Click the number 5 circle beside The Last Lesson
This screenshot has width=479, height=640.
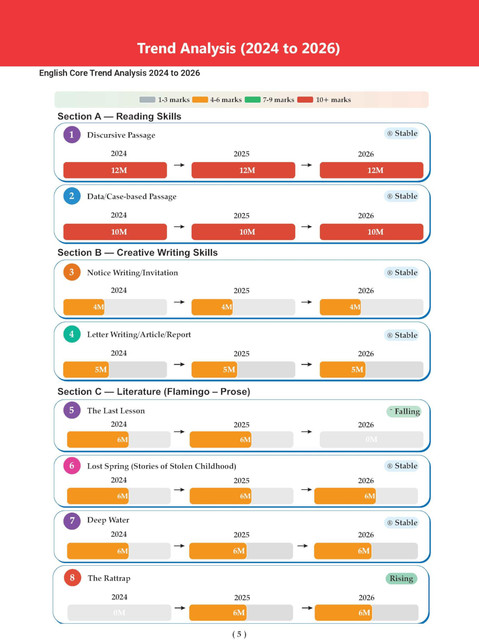click(x=72, y=410)
